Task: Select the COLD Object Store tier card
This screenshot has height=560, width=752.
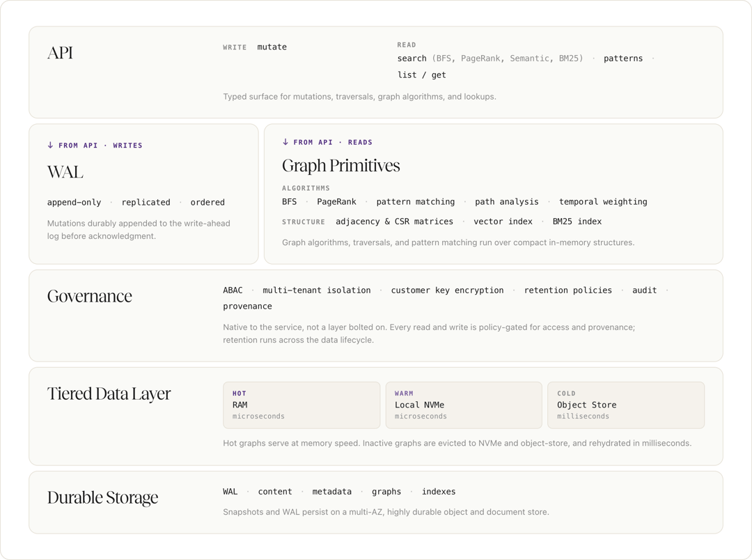Action: point(626,405)
